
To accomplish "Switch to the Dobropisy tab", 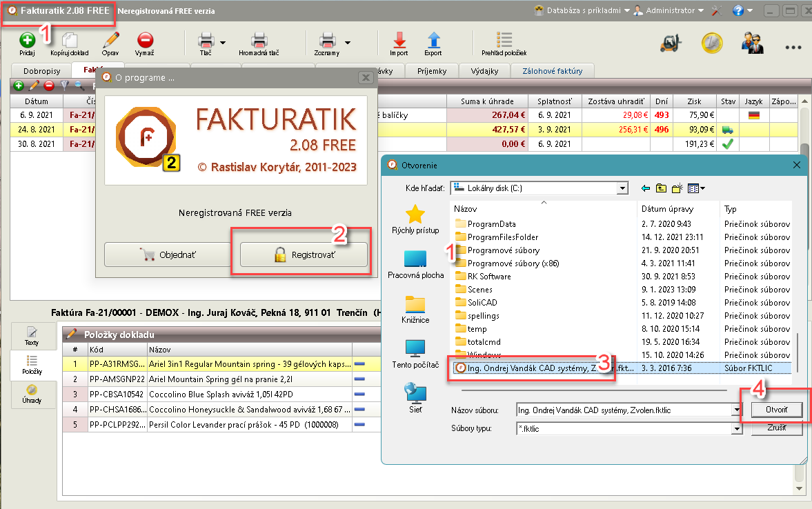I will point(41,71).
